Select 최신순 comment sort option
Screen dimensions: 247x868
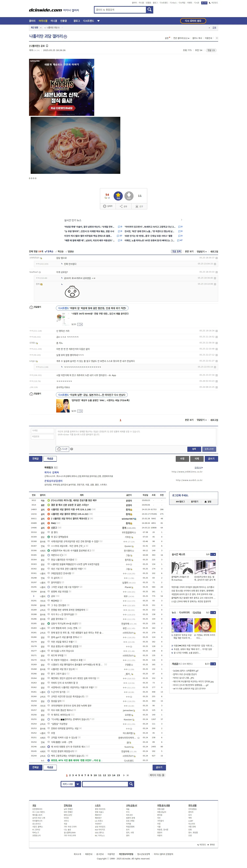click(59, 251)
